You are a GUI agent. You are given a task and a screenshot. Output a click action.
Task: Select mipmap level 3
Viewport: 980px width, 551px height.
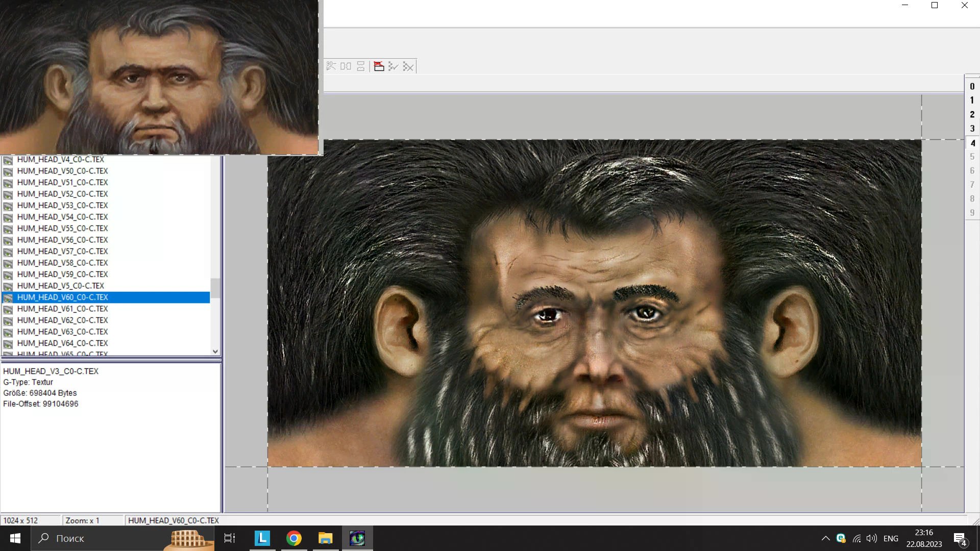(972, 129)
